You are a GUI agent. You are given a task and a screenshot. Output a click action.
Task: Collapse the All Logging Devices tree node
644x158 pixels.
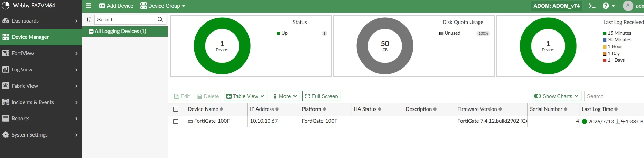point(91,31)
